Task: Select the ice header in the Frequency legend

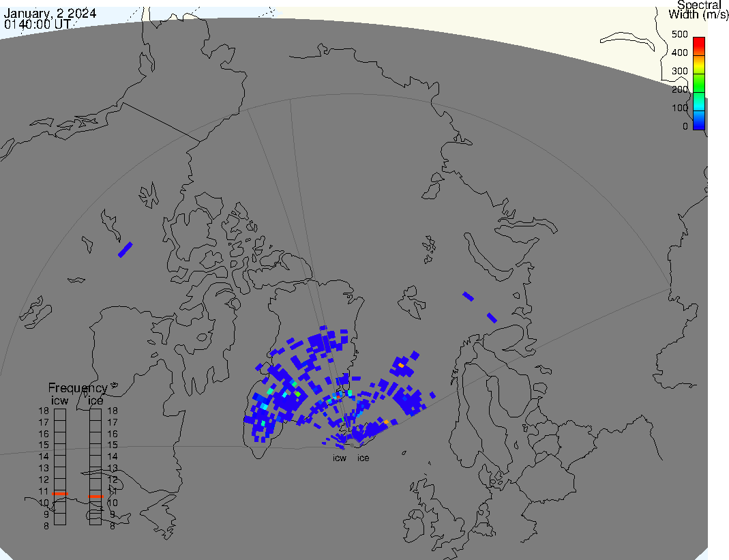Action: [x=95, y=400]
